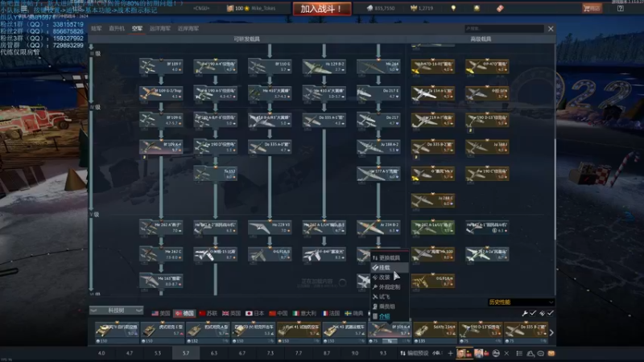Open the shop cart button
This screenshot has width=644, height=362.
pos(592,8)
